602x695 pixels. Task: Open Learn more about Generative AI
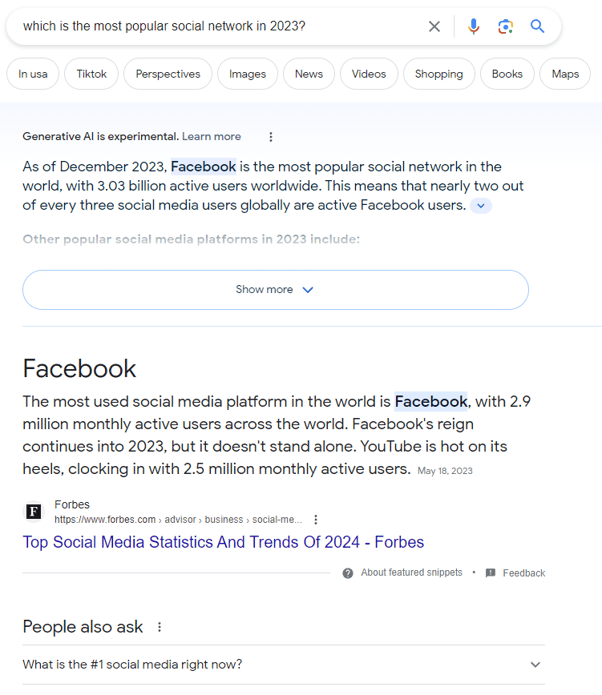tap(211, 137)
